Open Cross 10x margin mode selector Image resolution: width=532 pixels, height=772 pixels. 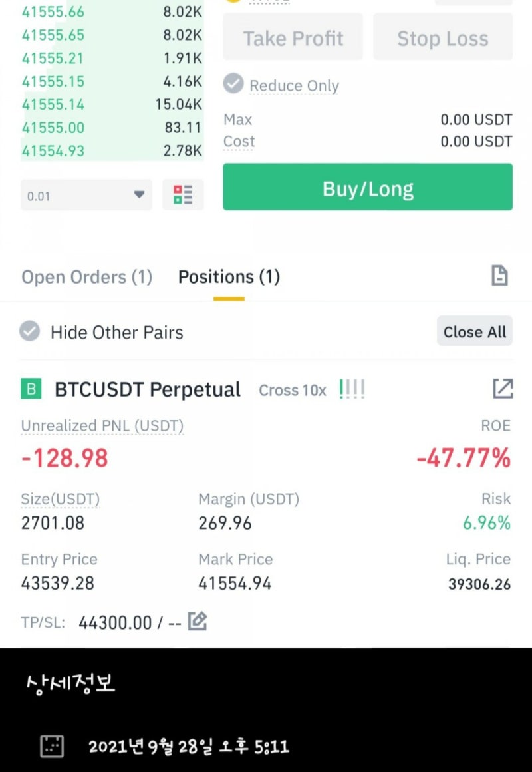(x=293, y=391)
